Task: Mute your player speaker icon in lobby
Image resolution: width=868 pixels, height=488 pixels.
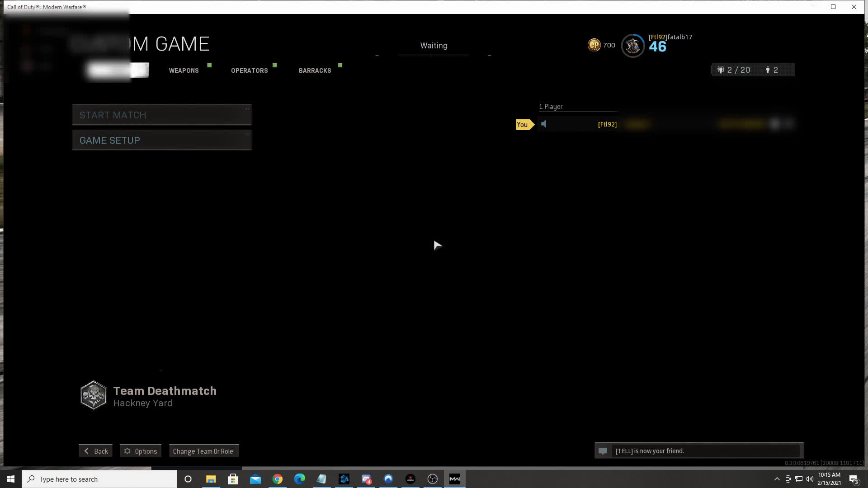Action: point(544,124)
